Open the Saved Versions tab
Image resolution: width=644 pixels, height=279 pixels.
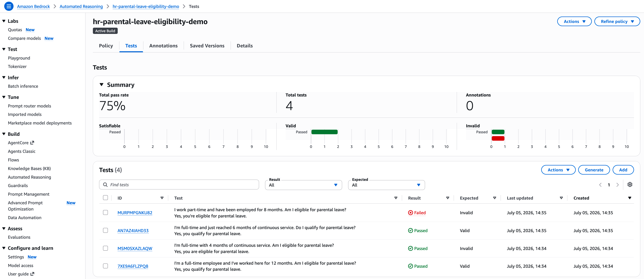click(x=207, y=46)
